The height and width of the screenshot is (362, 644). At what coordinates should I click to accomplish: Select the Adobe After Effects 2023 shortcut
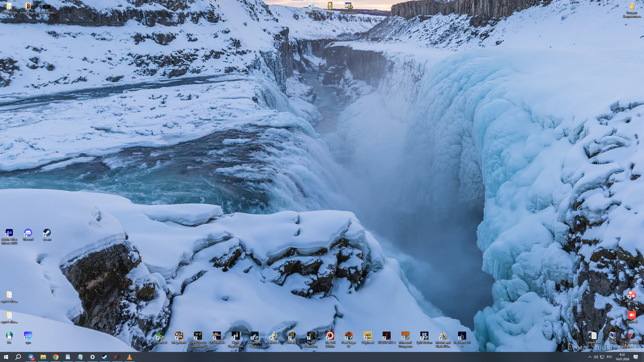point(9,233)
